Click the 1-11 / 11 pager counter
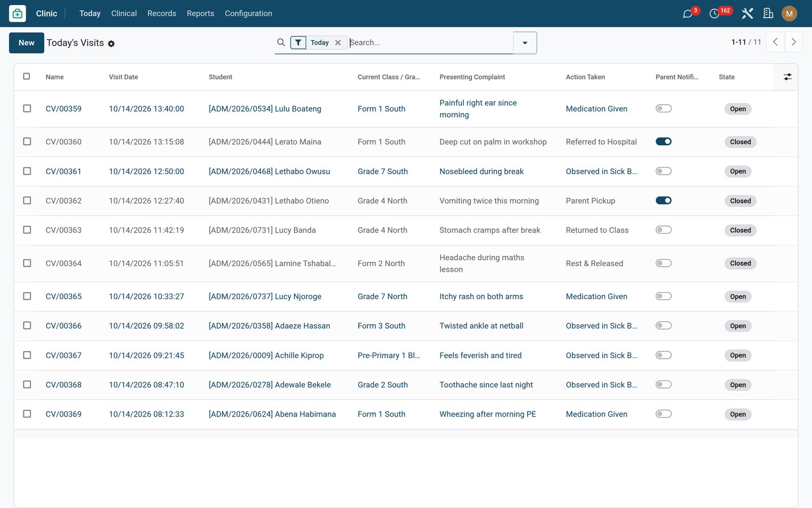The width and height of the screenshot is (812, 508). coord(746,42)
